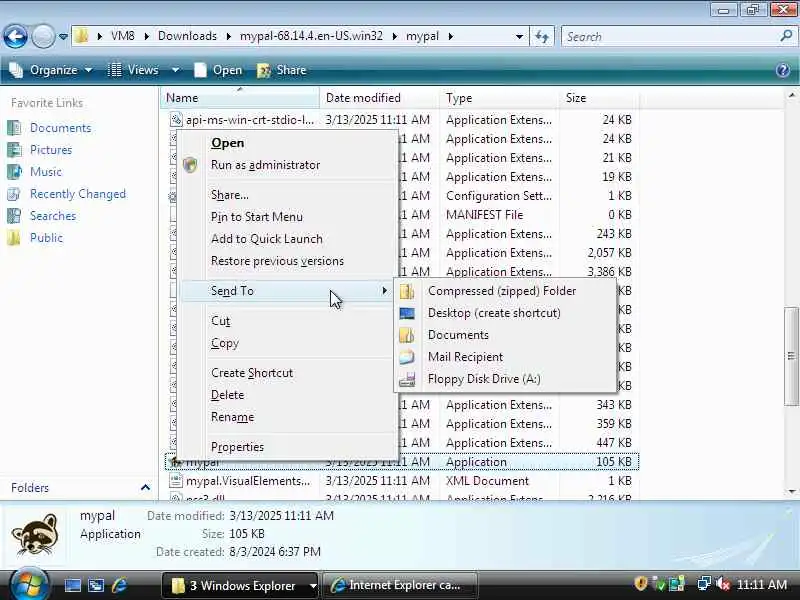Select Rename in context menu
Screen dimensions: 800x600
[232, 417]
